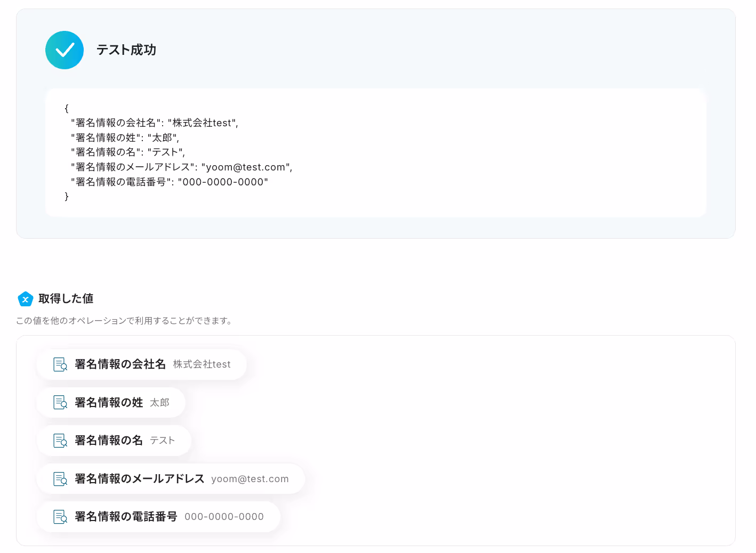Click the value 000-0000-0000 in the chip
Screen dimensions: 756x553
click(224, 517)
